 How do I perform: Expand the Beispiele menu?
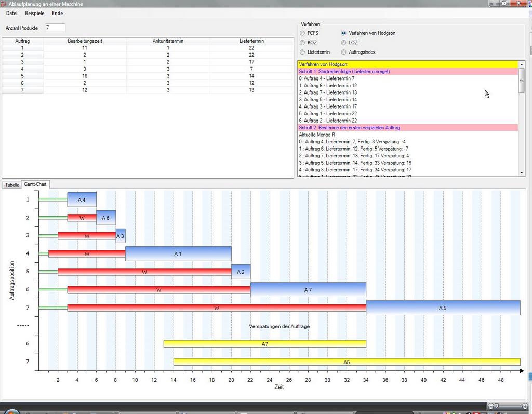34,13
